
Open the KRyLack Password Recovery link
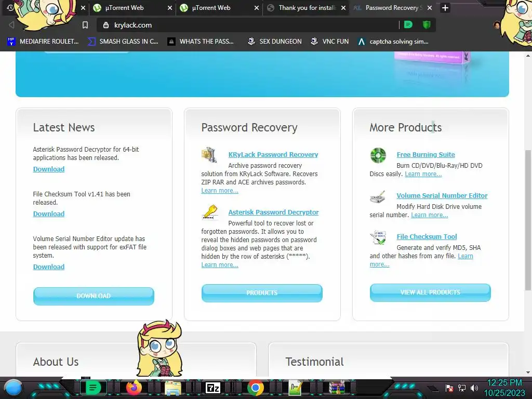pyautogui.click(x=273, y=154)
